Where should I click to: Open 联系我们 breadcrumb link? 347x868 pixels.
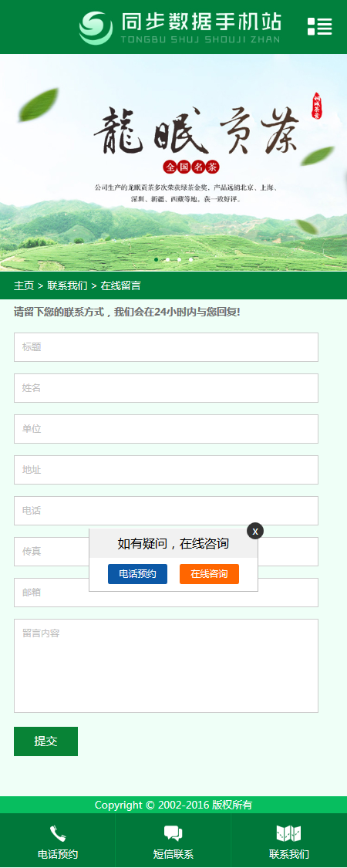click(x=68, y=285)
